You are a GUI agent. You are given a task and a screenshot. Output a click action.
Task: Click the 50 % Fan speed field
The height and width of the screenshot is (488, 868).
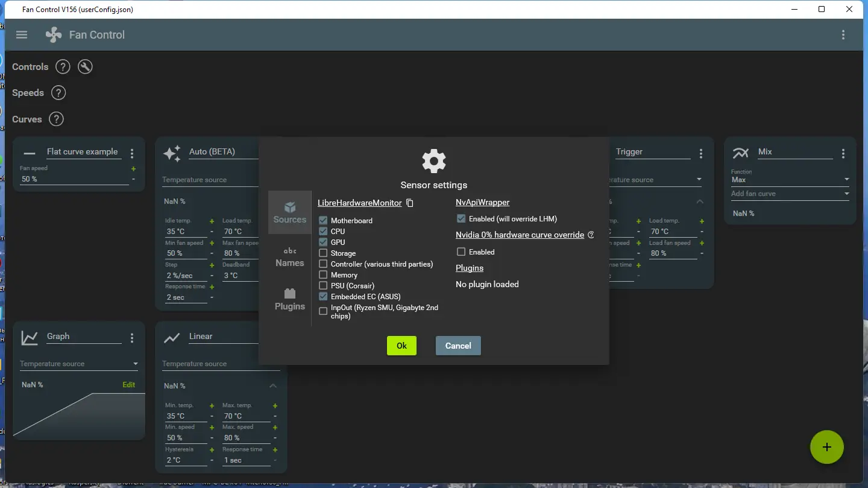coord(74,179)
